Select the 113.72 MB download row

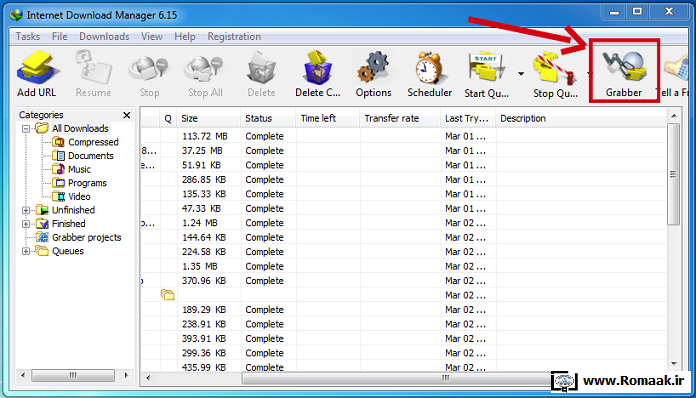pyautogui.click(x=403, y=136)
